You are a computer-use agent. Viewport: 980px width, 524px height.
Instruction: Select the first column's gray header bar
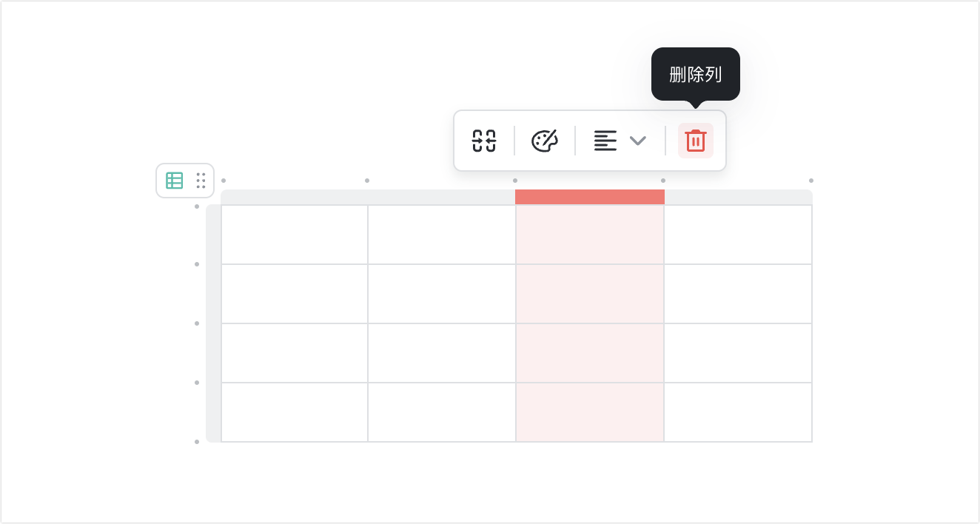[x=294, y=197]
